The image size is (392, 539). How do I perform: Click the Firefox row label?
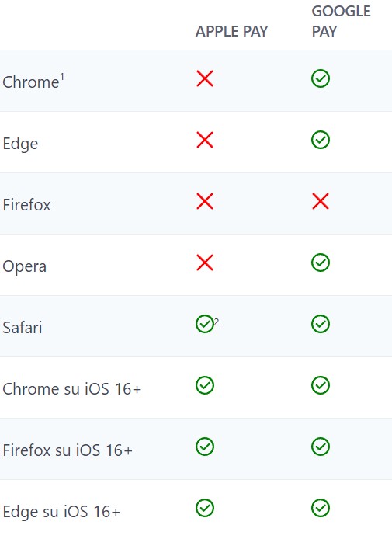click(x=26, y=205)
